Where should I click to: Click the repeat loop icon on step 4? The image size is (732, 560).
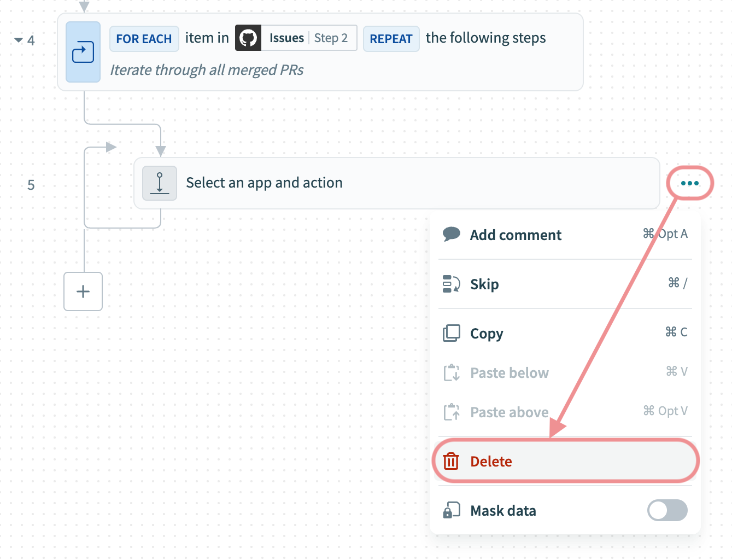pyautogui.click(x=83, y=52)
